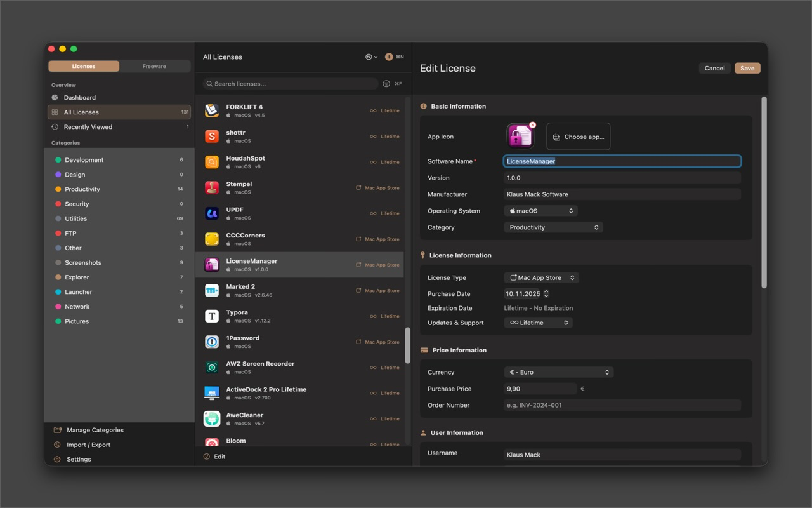
Task: Click the Version field showing 1.0.0
Action: (622, 178)
